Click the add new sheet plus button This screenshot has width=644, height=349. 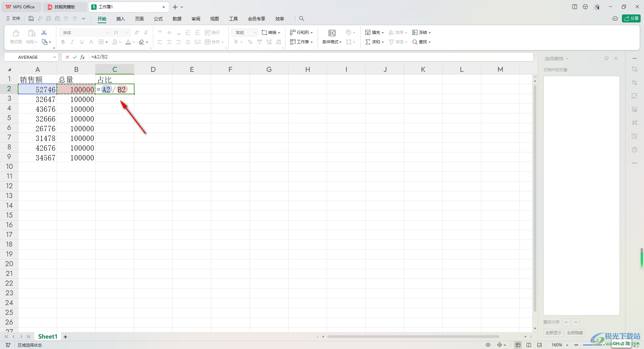pyautogui.click(x=65, y=337)
